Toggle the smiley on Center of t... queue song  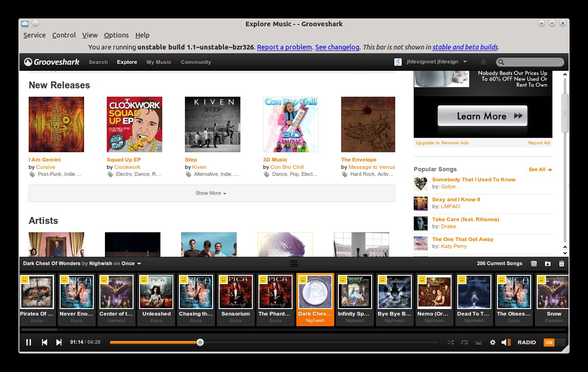coord(104,279)
